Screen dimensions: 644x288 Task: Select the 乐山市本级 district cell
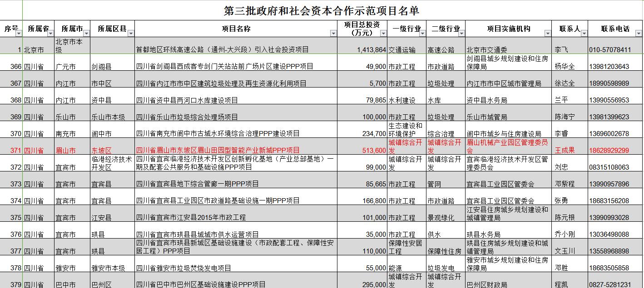pos(113,113)
